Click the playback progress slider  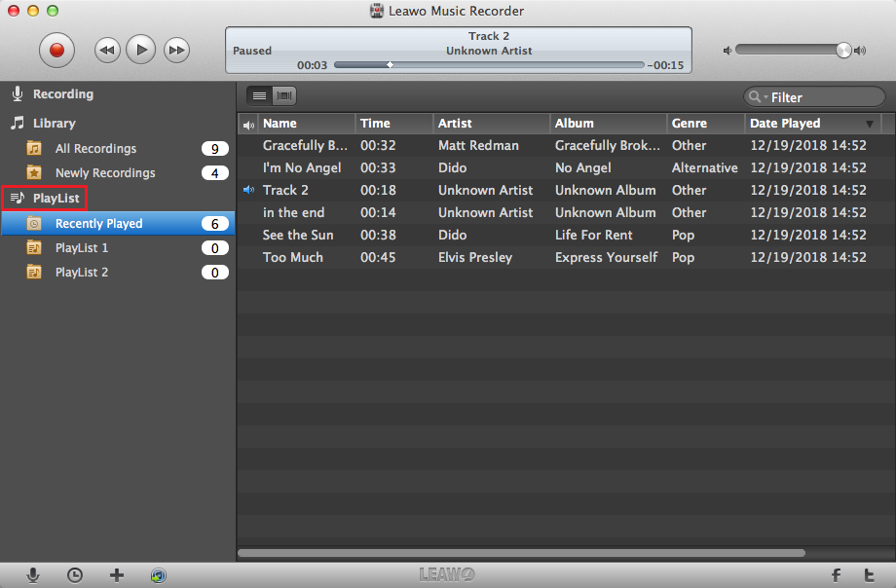[489, 65]
